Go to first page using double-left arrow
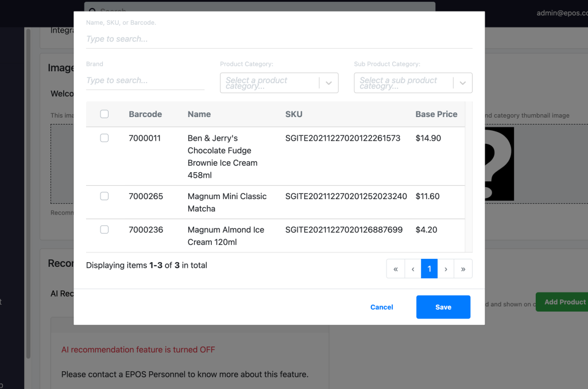The height and width of the screenshot is (389, 588). pos(395,269)
